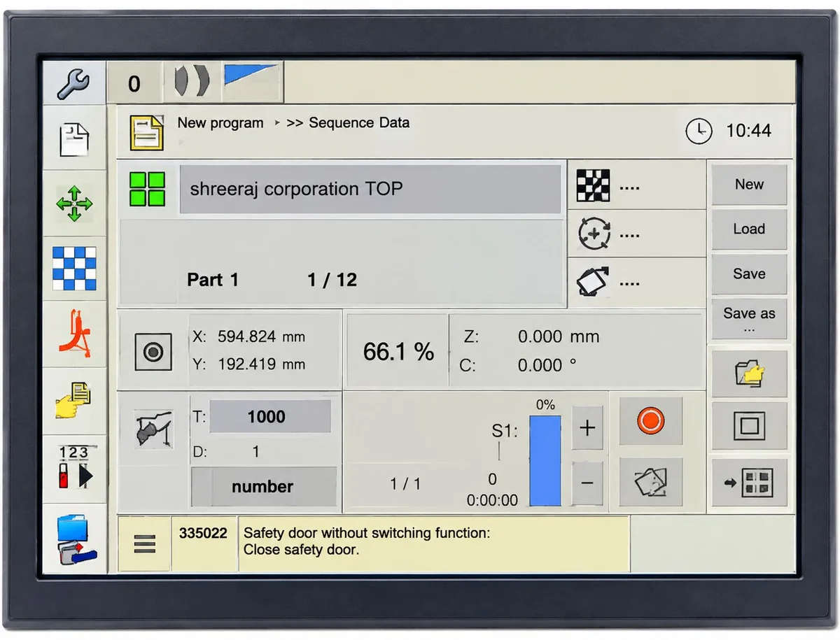Click the alarm number 335022
Screen dimensions: 840x640
(203, 533)
